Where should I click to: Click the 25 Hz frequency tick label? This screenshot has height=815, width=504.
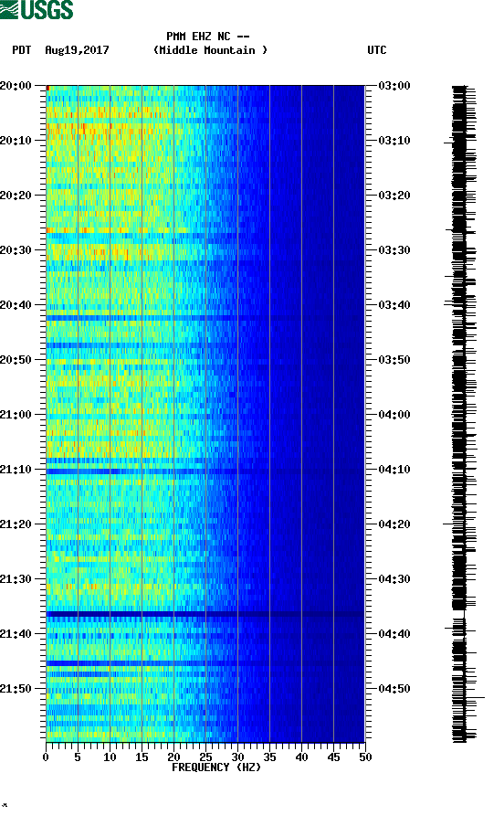(x=205, y=757)
